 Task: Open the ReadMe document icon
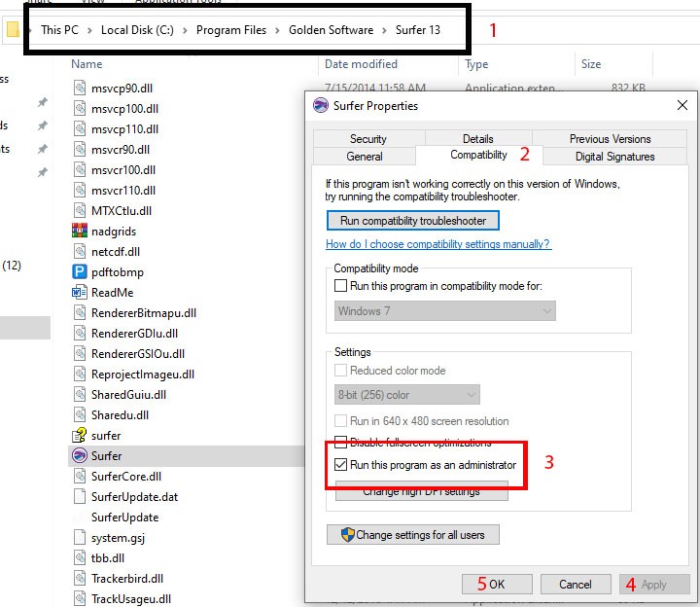pos(81,292)
